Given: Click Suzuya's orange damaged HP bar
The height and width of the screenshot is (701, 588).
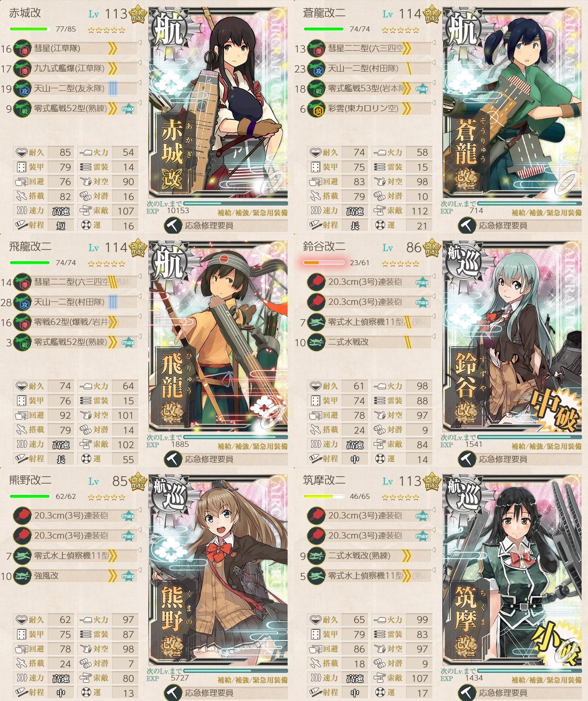Looking at the screenshot, I should pyautogui.click(x=324, y=263).
